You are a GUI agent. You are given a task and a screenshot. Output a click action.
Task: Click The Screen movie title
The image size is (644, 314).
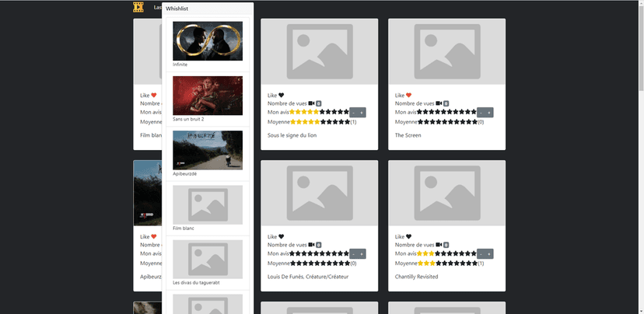coord(408,135)
